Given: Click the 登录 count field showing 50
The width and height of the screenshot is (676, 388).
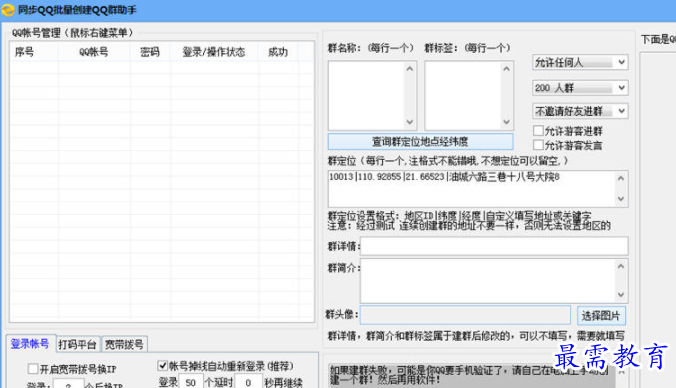Looking at the screenshot, I should tap(191, 382).
